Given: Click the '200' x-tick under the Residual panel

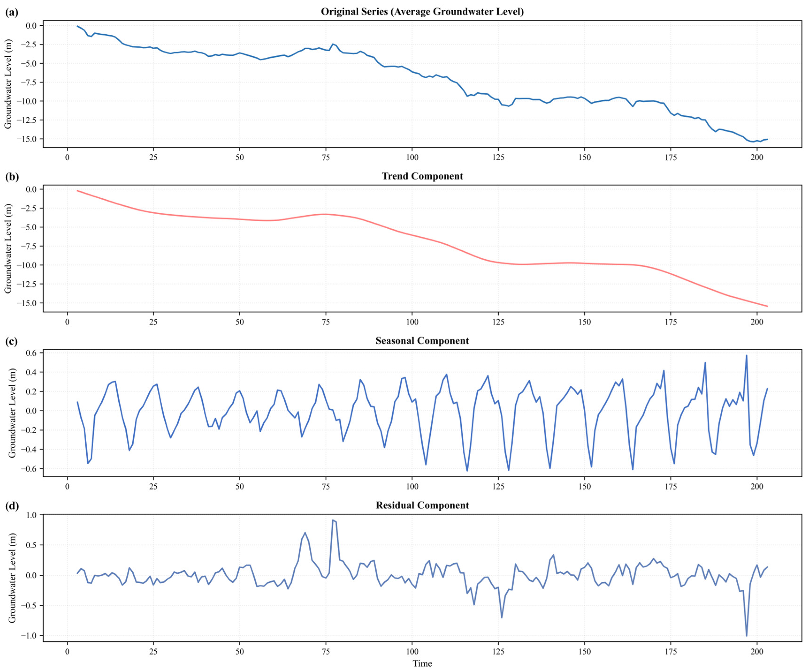Looking at the screenshot, I should pos(757,651).
